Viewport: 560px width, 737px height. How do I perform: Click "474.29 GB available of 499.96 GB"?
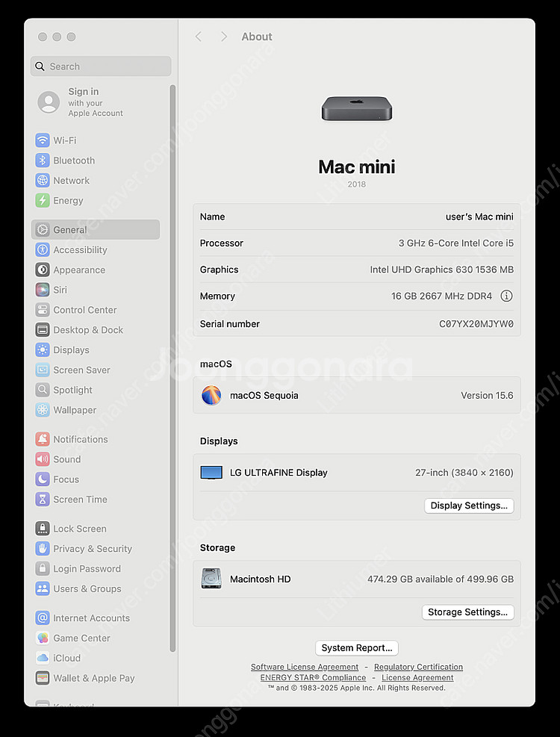(441, 579)
